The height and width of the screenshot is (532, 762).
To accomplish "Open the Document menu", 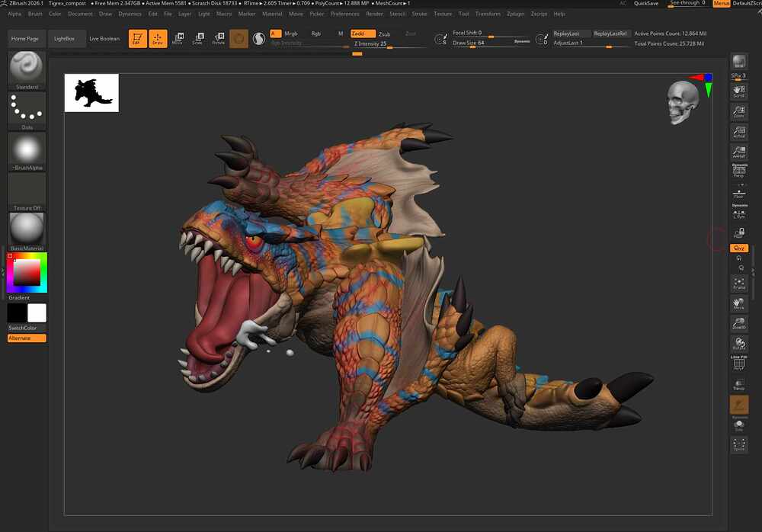I will [x=80, y=14].
